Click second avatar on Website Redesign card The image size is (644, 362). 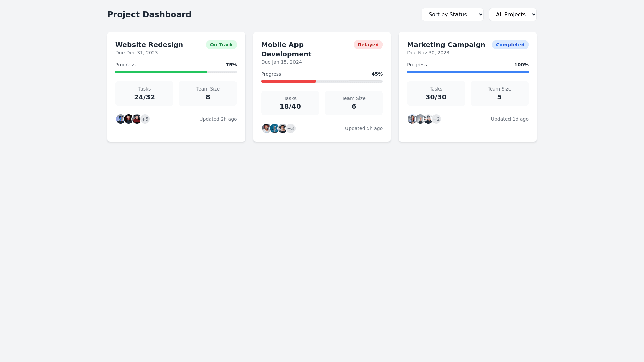pyautogui.click(x=128, y=119)
